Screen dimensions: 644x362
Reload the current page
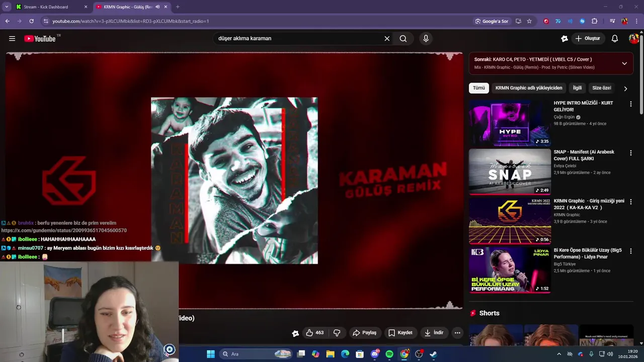[x=31, y=21]
